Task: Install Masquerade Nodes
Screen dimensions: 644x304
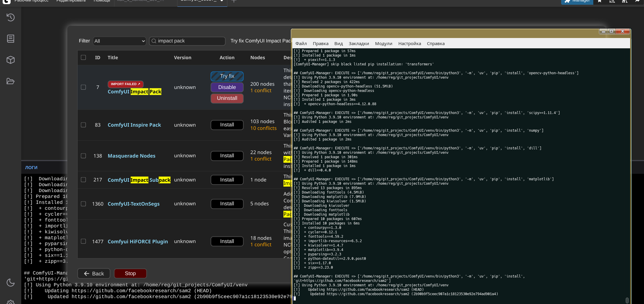Action: pos(227,156)
